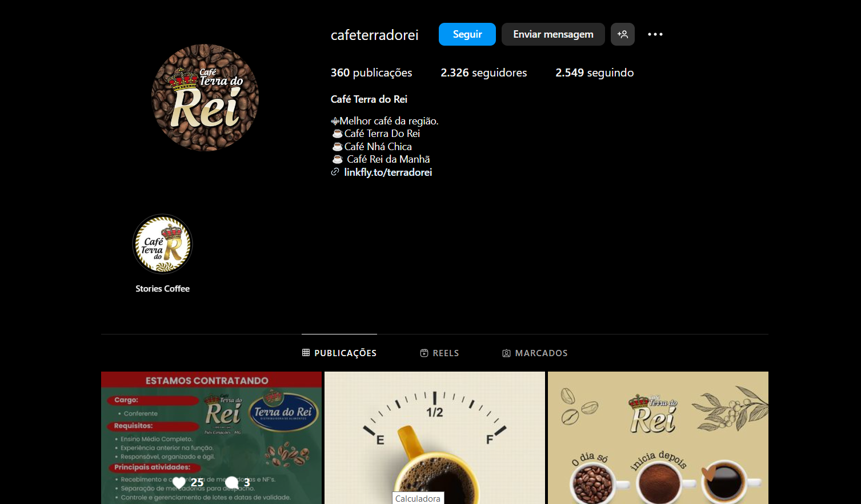Switch to the Marcados tab

(535, 353)
